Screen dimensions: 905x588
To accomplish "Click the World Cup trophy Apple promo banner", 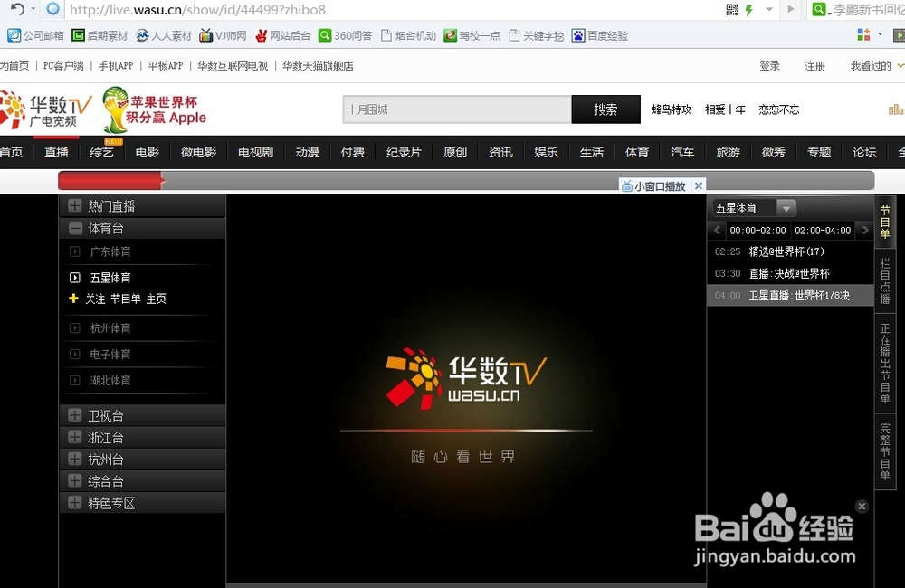I will click(155, 109).
